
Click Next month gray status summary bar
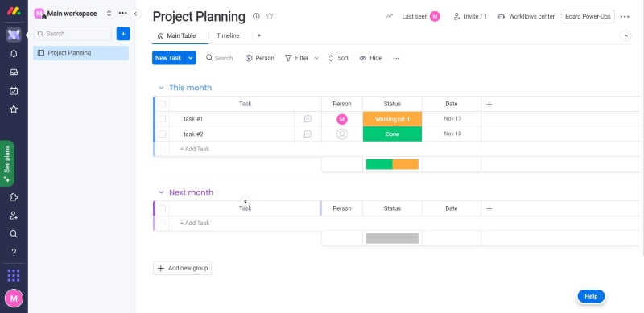[x=392, y=238]
